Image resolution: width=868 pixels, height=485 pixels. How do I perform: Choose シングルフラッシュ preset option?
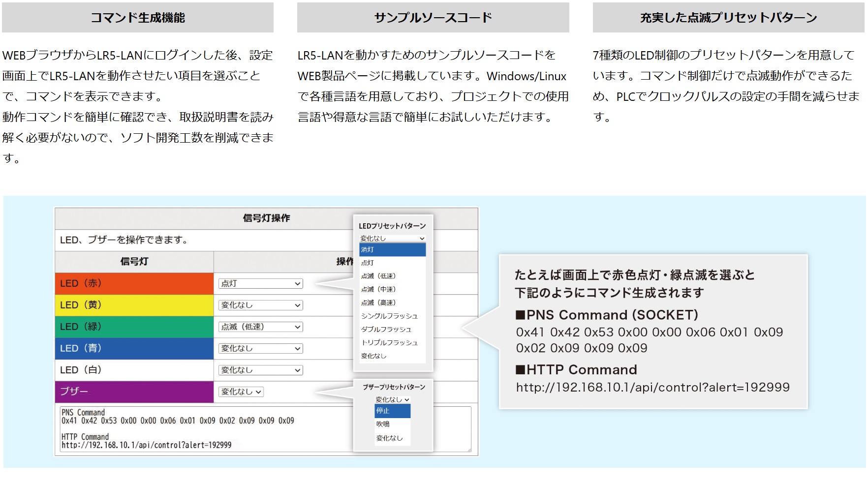[392, 316]
